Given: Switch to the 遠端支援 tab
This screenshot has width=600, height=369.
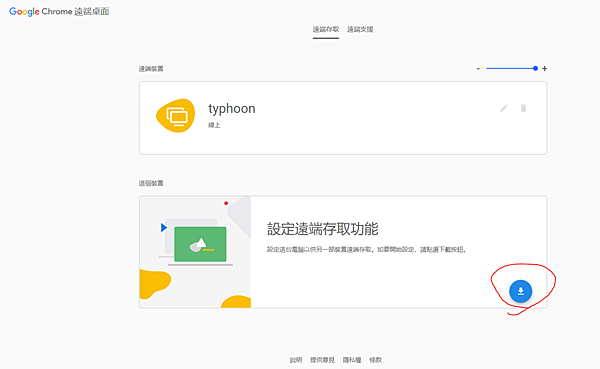Looking at the screenshot, I should [x=360, y=29].
